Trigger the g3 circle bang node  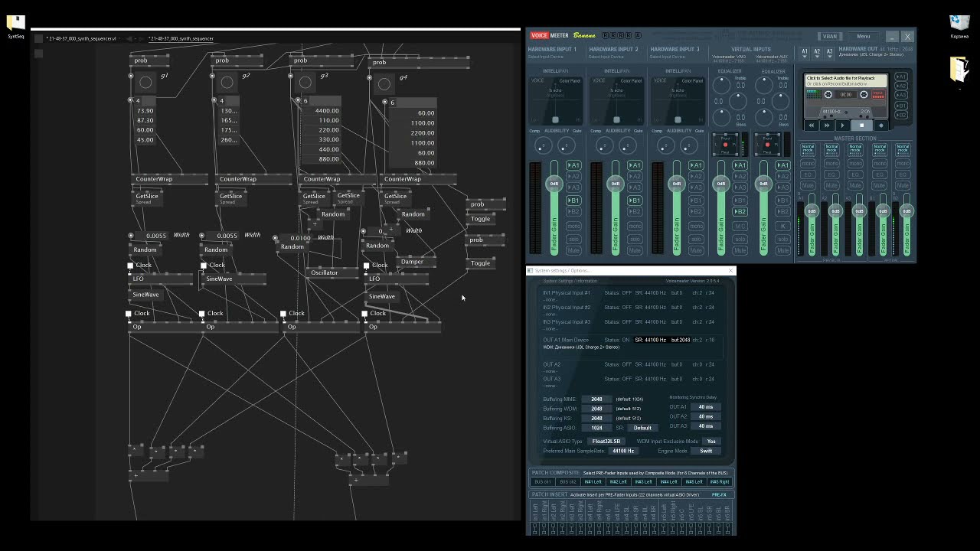[305, 82]
